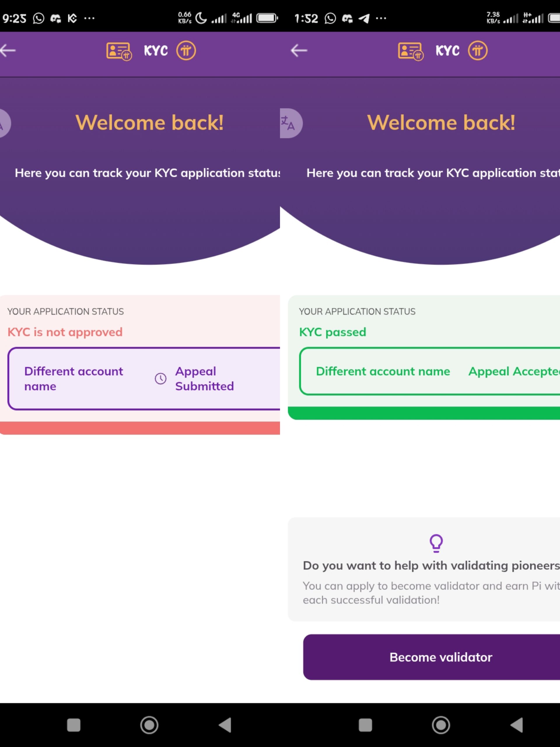Tap the recent apps square on the left screen
This screenshot has width=560, height=747.
[73, 725]
